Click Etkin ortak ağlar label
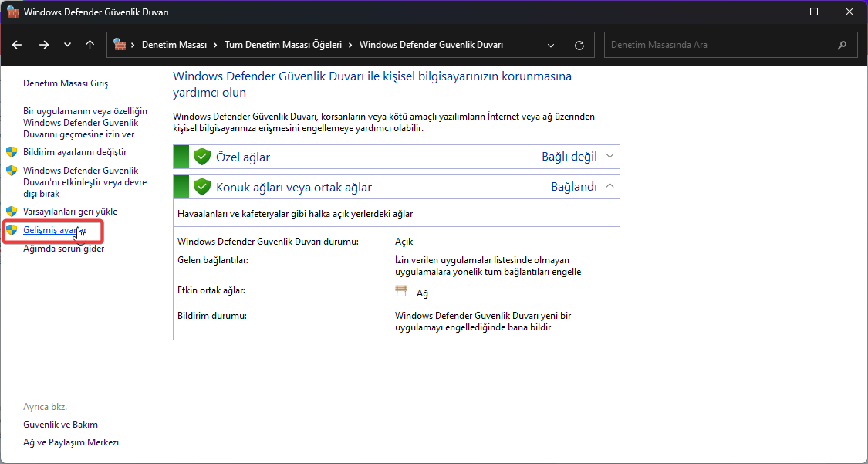This screenshot has width=868, height=464. tap(211, 290)
